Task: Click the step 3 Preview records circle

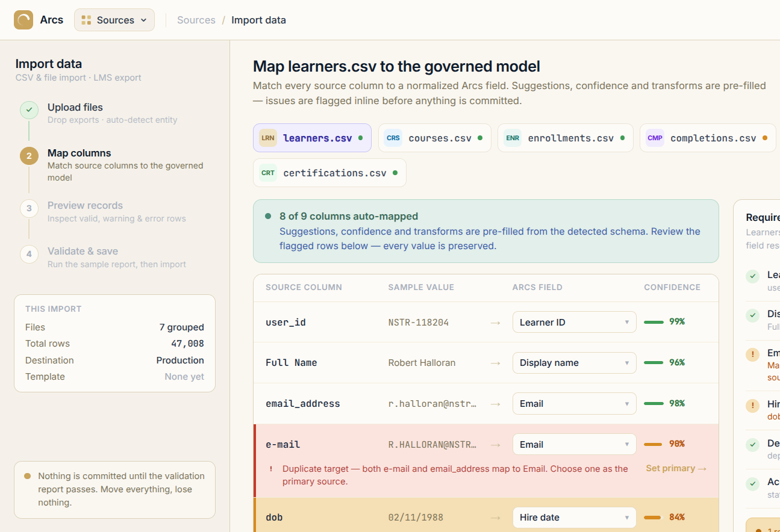Action: click(29, 208)
